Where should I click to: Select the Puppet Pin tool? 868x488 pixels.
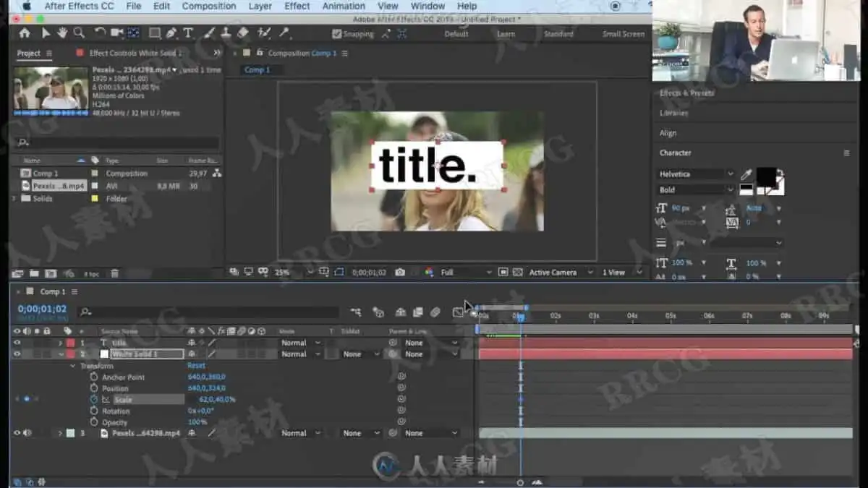(x=285, y=33)
